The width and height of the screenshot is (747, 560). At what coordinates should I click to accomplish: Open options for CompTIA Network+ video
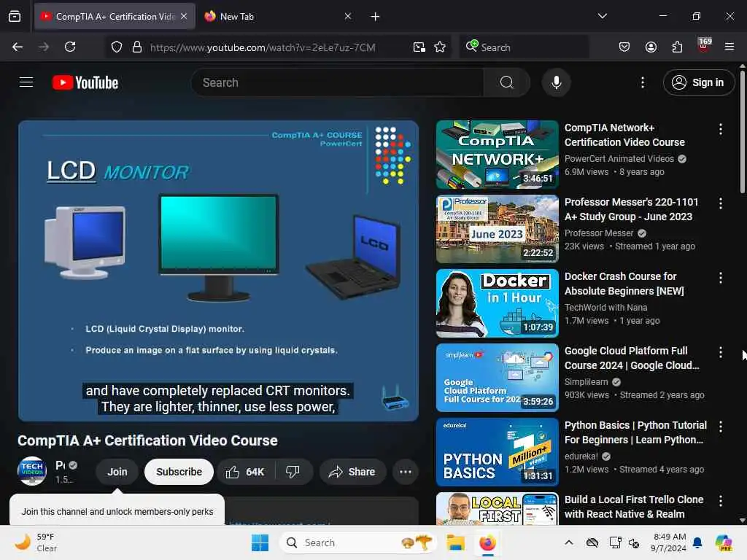click(x=720, y=128)
